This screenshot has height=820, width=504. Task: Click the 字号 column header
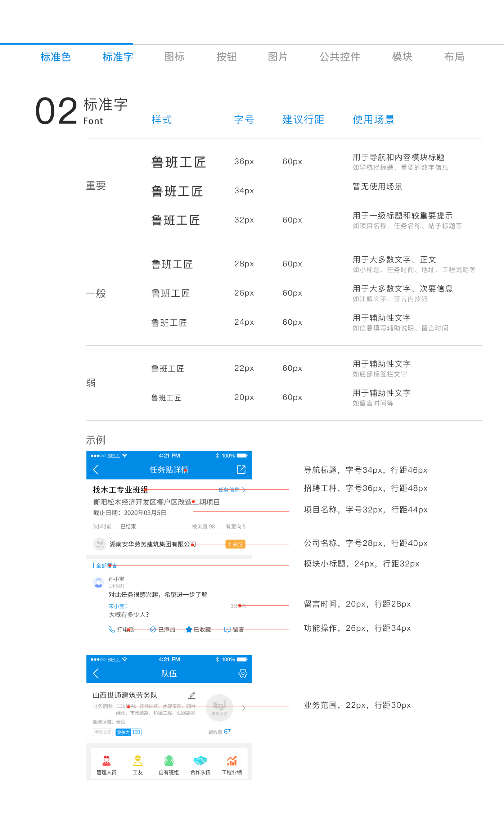[244, 120]
